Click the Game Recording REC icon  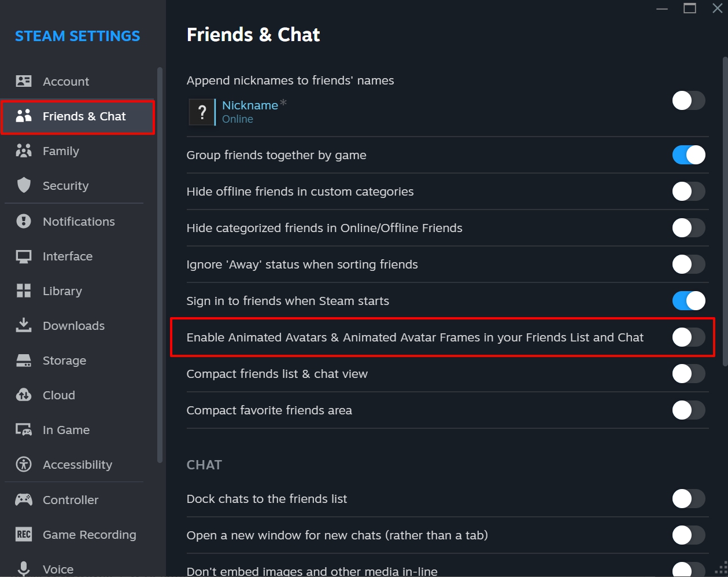click(24, 534)
